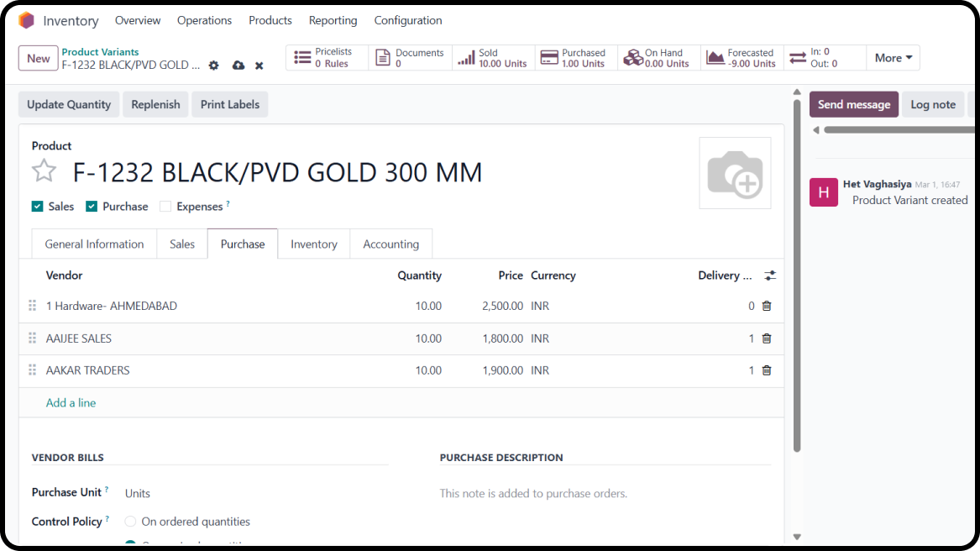
Task: Click the Update Quantity button
Action: (69, 104)
